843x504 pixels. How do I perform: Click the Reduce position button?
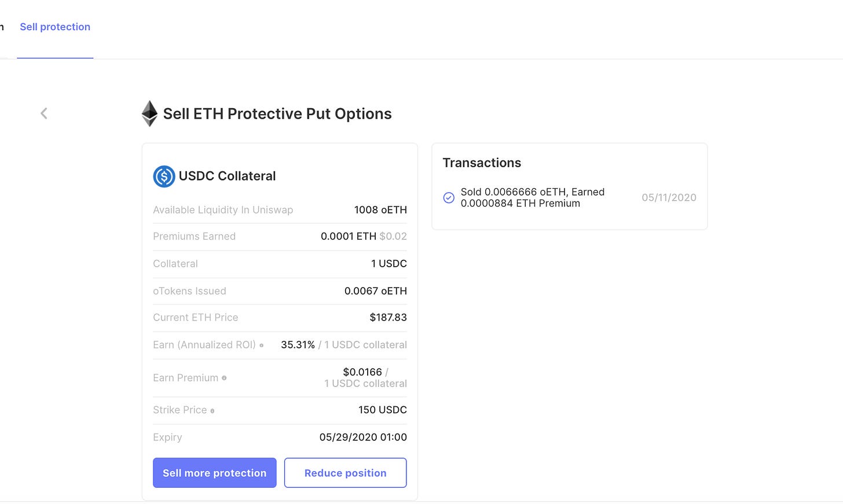(346, 473)
